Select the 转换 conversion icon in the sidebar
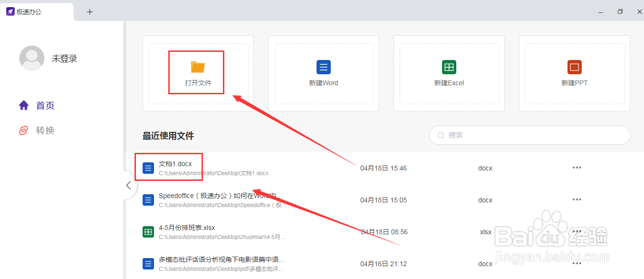The image size is (644, 279). pyautogui.click(x=23, y=130)
